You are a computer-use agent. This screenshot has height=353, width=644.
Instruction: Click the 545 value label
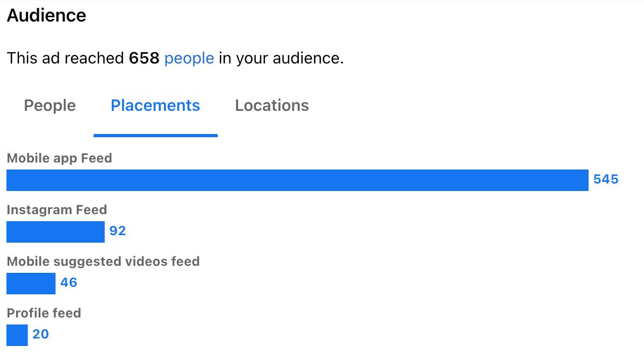pyautogui.click(x=606, y=180)
